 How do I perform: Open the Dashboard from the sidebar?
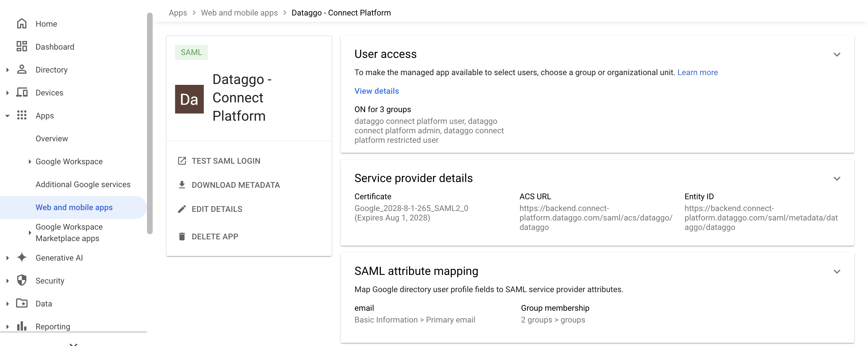[x=22, y=46]
